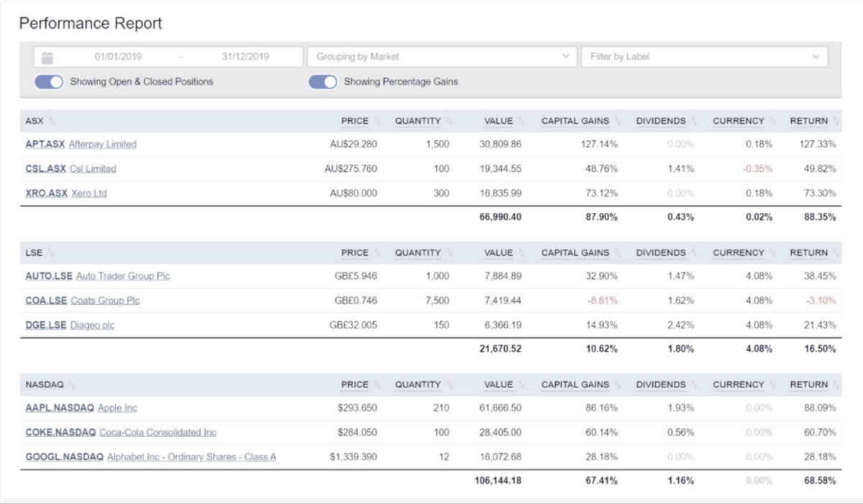Image resolution: width=863 pixels, height=504 pixels.
Task: Sort NASDAQ table by DIVIDENDS icon
Action: pos(695,385)
